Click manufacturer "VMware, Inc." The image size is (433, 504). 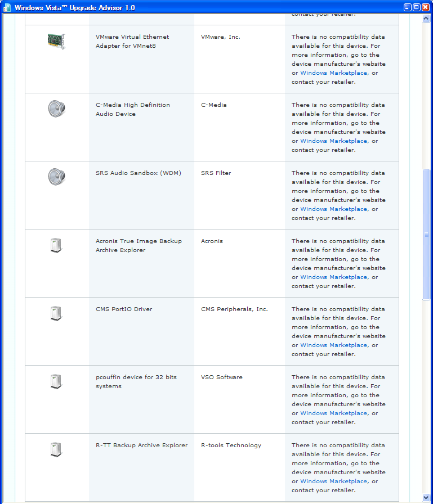pyautogui.click(x=221, y=37)
